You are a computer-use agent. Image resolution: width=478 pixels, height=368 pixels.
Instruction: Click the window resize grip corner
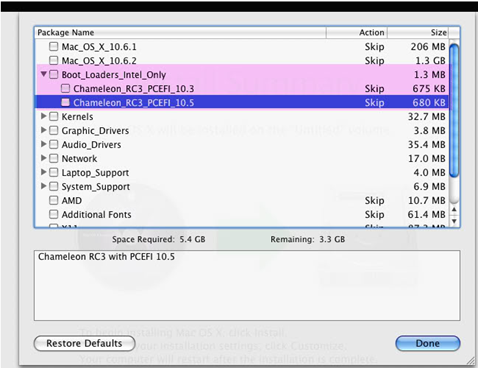(471, 361)
